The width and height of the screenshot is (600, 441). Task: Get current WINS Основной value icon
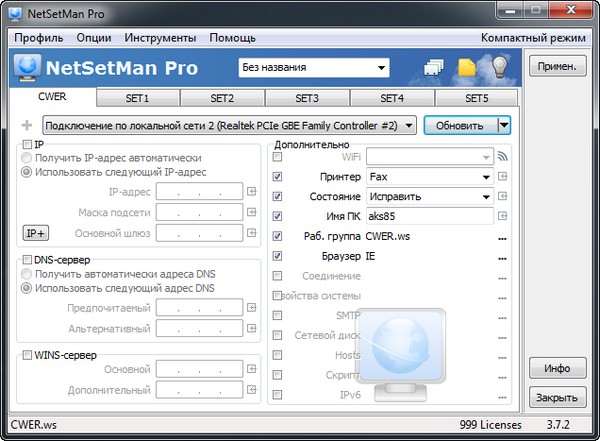[x=251, y=369]
